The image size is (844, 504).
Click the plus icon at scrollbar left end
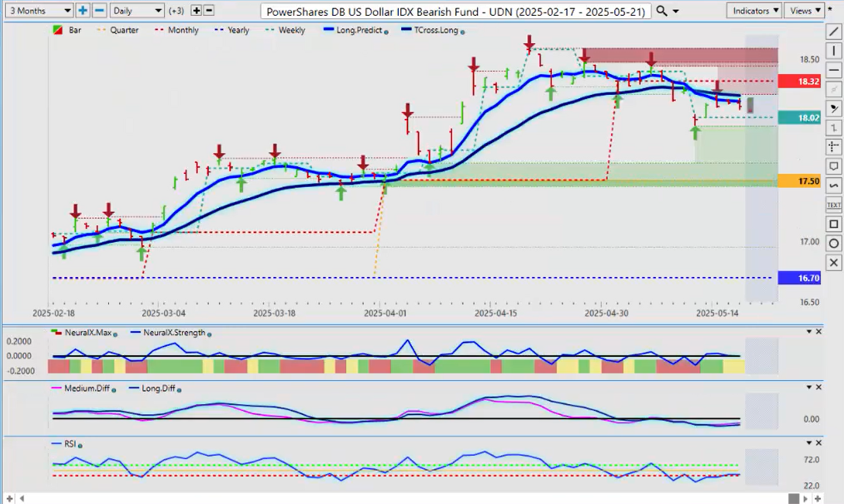click(x=9, y=499)
